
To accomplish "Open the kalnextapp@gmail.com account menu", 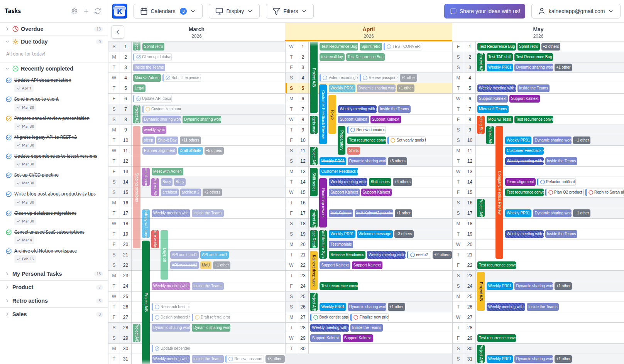I will [x=575, y=11].
